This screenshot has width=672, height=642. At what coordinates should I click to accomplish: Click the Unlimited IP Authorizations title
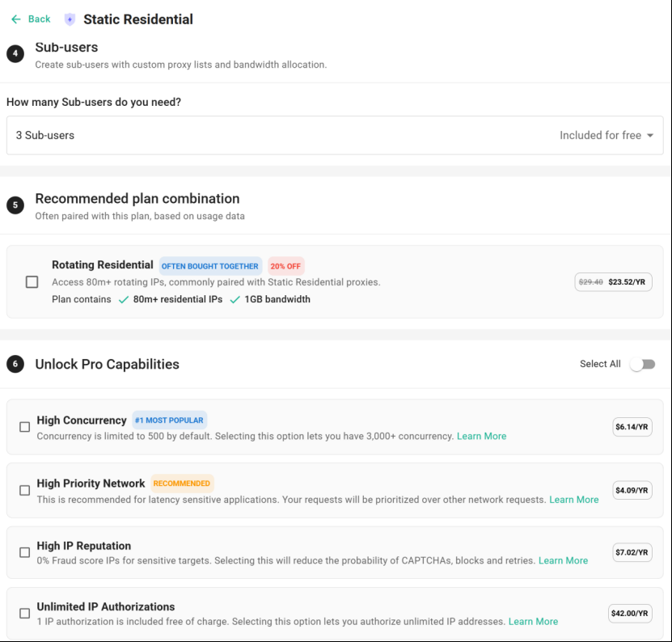point(106,606)
